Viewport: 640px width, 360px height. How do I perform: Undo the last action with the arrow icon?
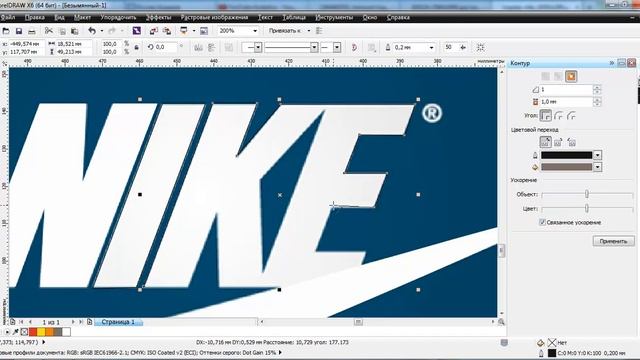[92, 31]
